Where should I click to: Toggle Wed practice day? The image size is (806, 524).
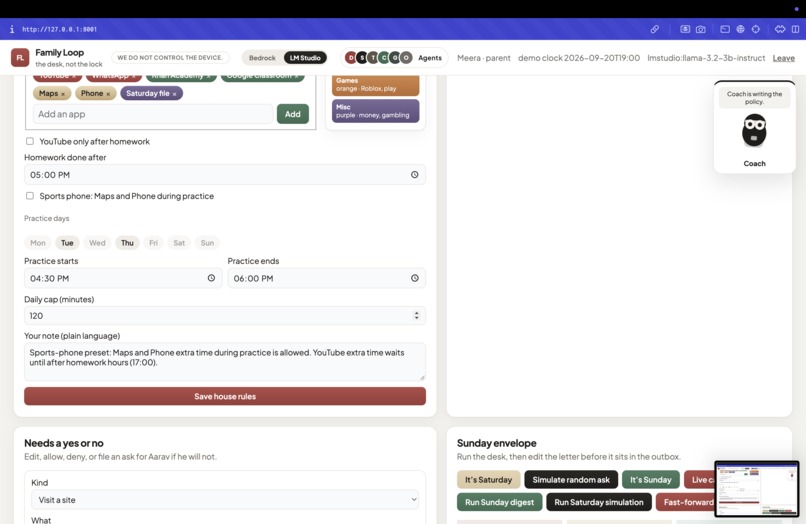click(x=97, y=243)
